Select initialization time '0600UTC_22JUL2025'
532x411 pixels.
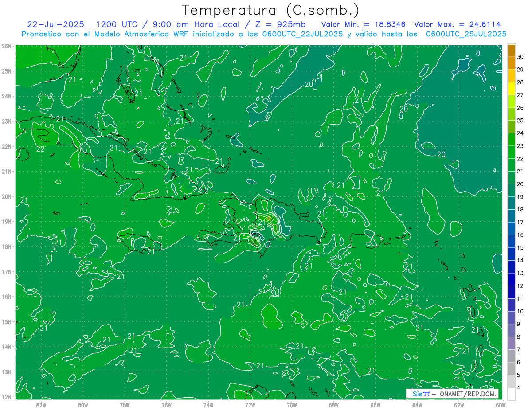(x=303, y=34)
